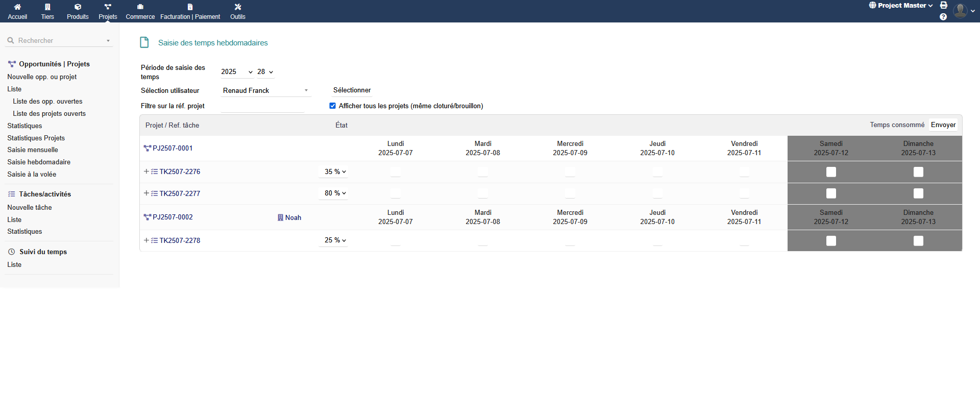Open the year 2025 dropdown
Screen dimensions: 980x419
(x=236, y=72)
